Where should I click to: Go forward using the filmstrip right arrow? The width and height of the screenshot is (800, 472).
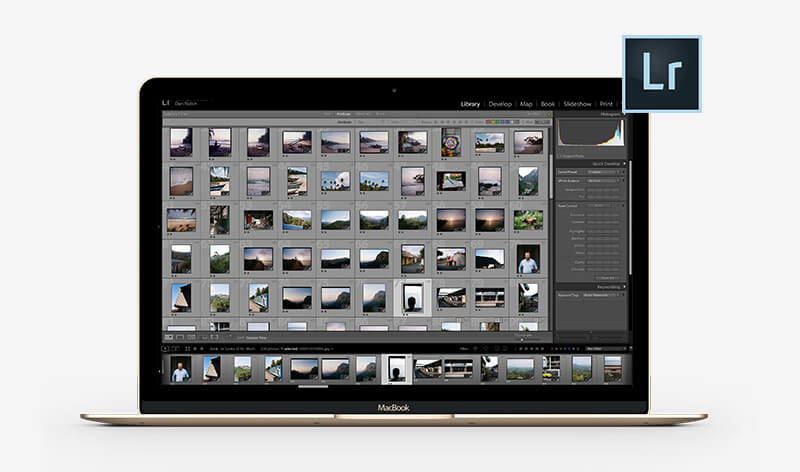[x=202, y=349]
